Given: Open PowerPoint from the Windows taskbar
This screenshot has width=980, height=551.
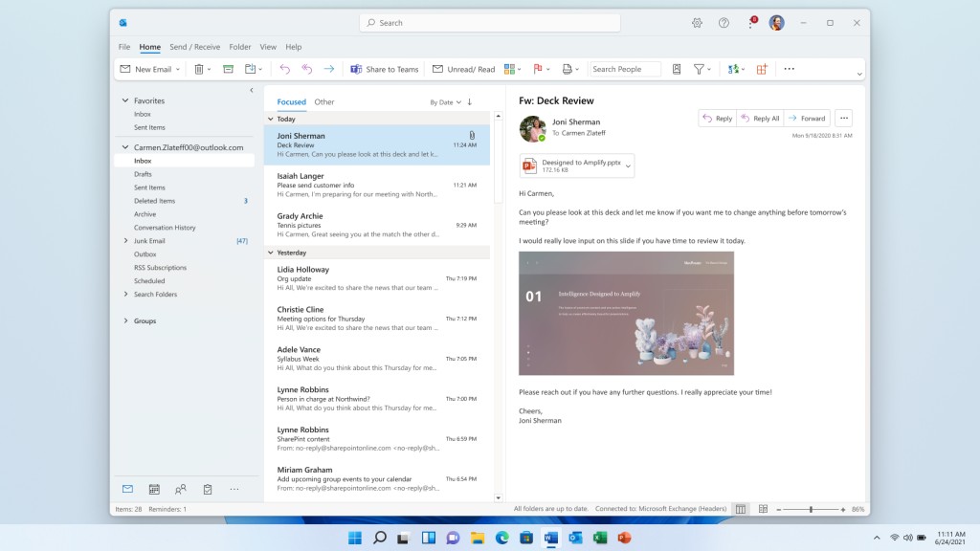Looking at the screenshot, I should tap(624, 538).
